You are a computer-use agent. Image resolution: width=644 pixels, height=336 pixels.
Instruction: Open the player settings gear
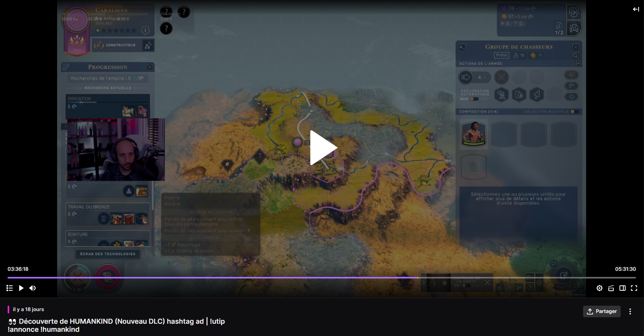tap(600, 288)
